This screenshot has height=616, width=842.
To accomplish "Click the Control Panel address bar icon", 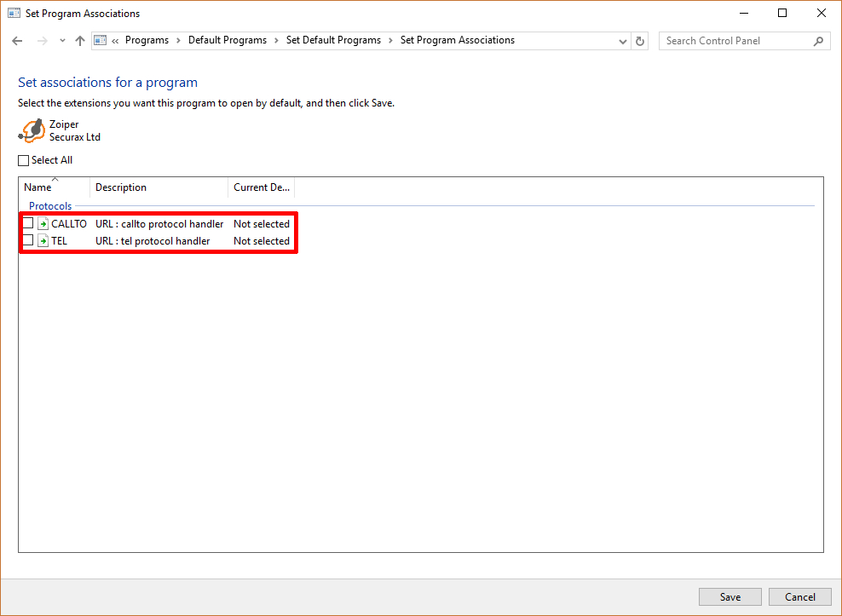I will click(x=101, y=40).
